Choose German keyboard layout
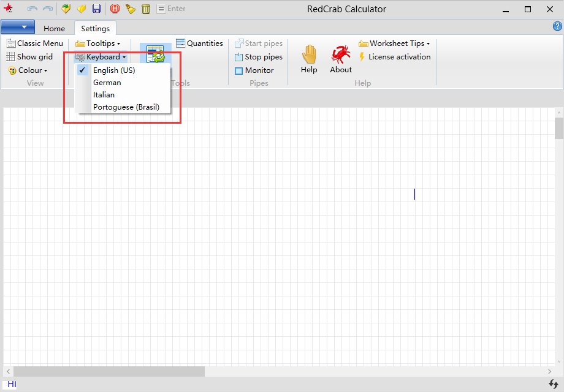The width and height of the screenshot is (564, 392). point(122,82)
